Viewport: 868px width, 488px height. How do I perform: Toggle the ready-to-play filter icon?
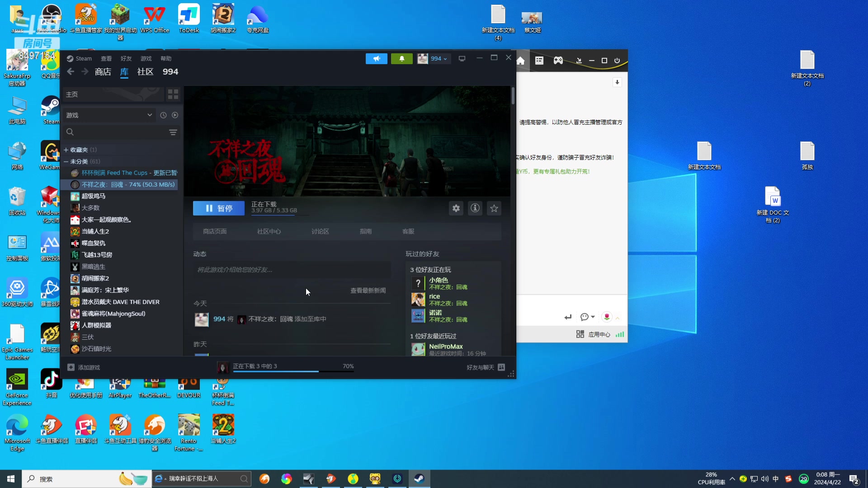(x=175, y=115)
